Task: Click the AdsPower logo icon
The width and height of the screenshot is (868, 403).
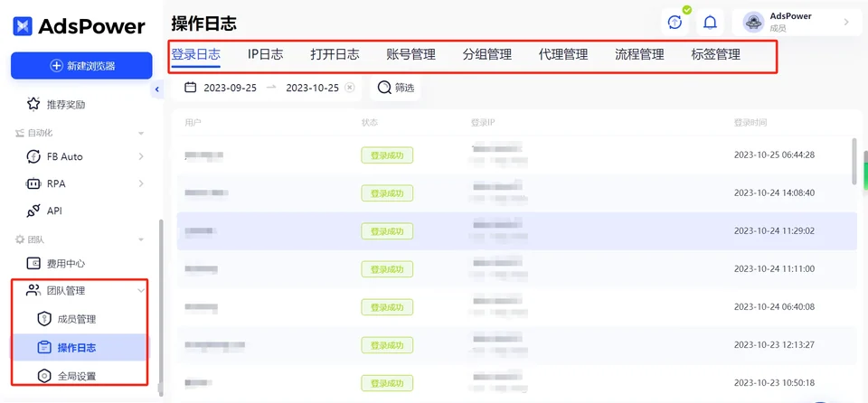Action: click(24, 26)
